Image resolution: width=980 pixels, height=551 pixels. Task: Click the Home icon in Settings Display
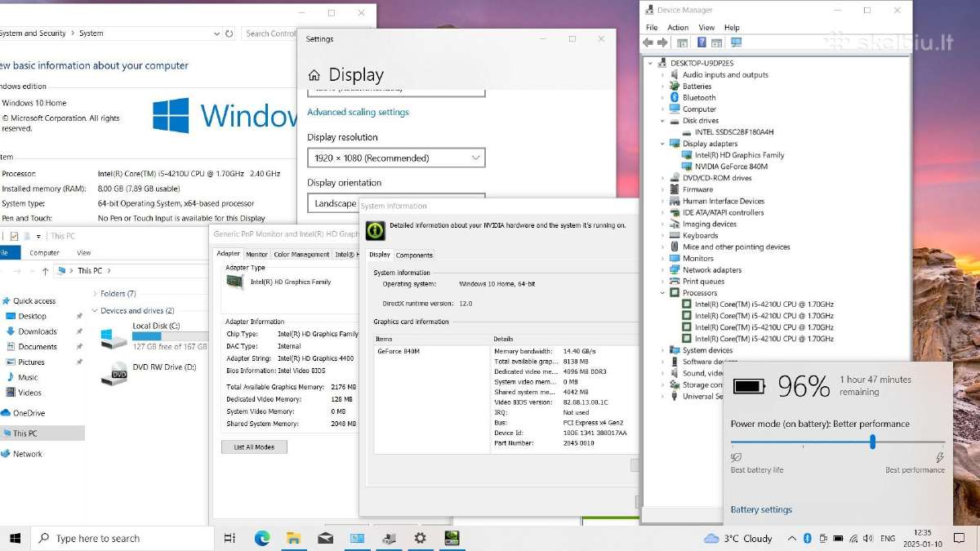[x=314, y=75]
